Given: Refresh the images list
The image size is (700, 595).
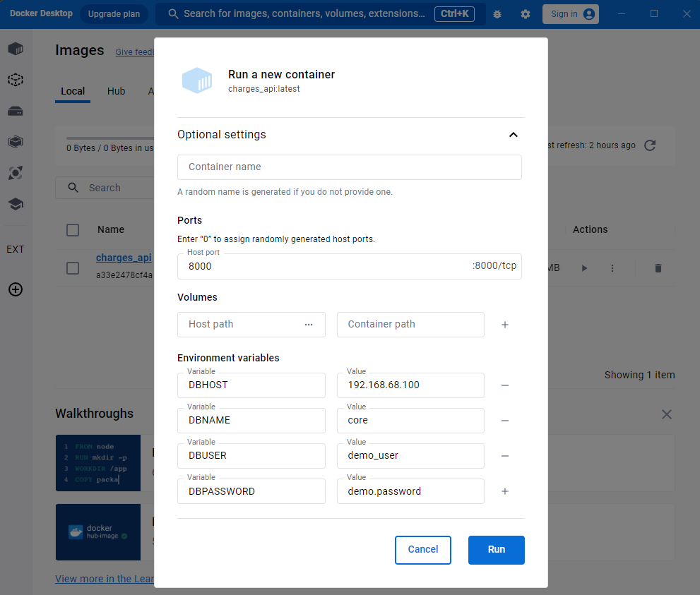Looking at the screenshot, I should click(650, 145).
